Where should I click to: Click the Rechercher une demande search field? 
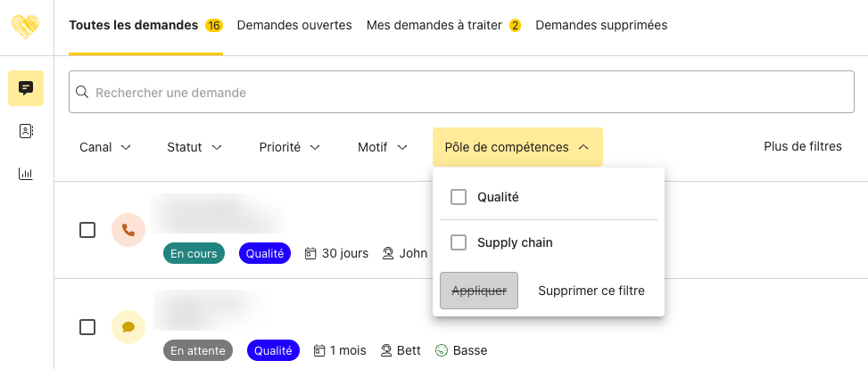[454, 92]
